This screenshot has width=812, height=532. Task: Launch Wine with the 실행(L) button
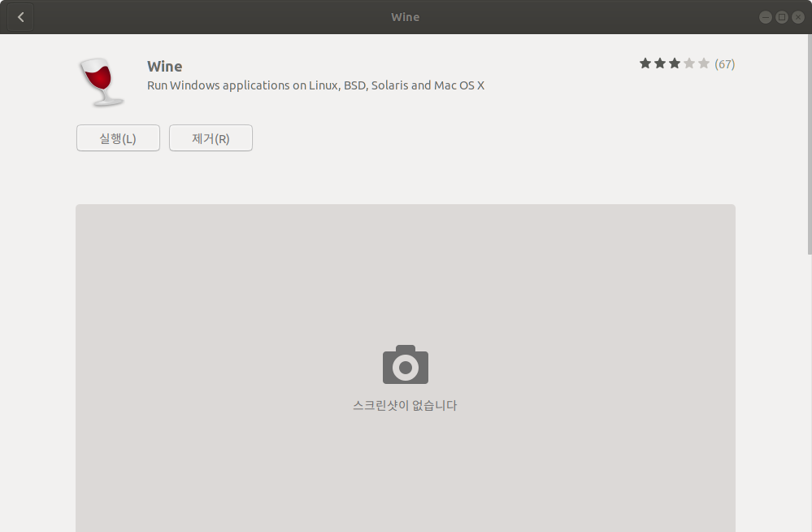[x=118, y=138]
